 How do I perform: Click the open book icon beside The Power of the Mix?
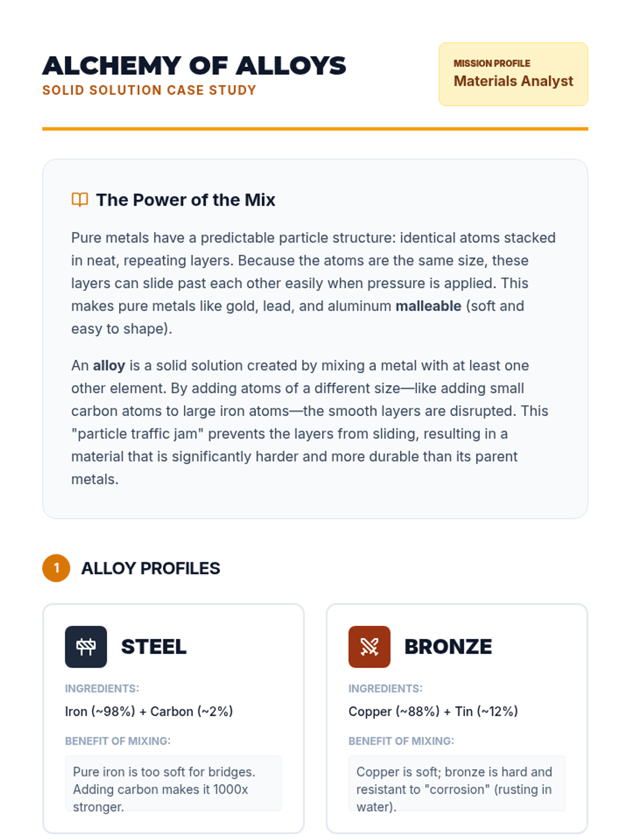click(x=80, y=200)
